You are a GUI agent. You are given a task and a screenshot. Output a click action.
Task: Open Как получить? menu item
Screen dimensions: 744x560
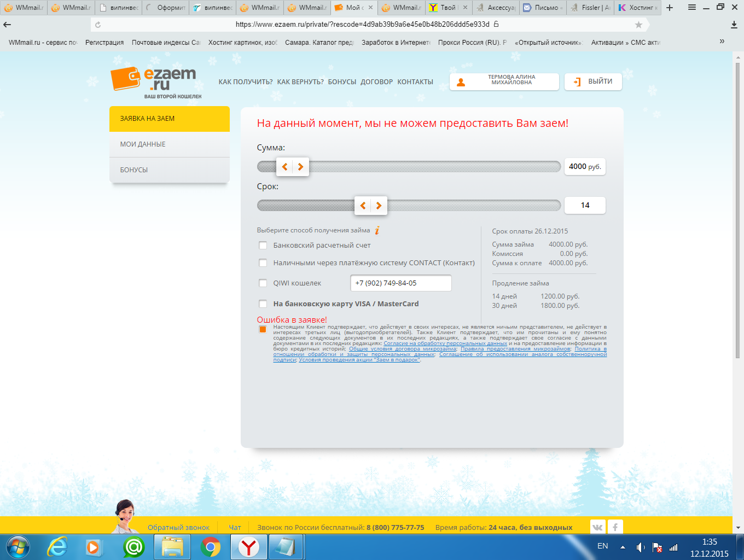(246, 82)
